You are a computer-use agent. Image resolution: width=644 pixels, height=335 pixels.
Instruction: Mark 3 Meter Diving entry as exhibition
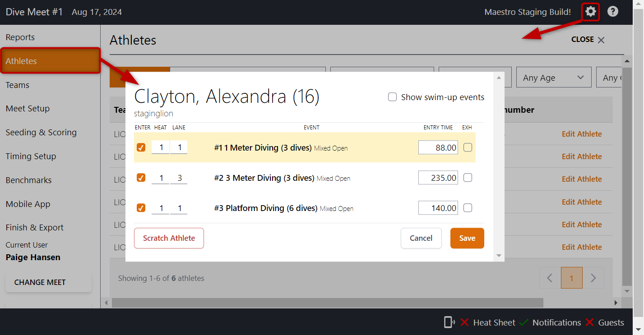tap(468, 178)
